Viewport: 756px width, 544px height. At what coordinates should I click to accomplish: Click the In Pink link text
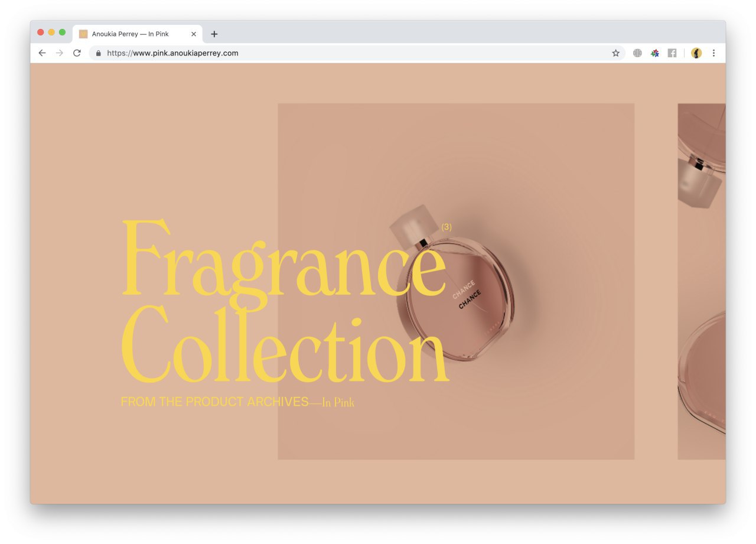[x=338, y=402]
